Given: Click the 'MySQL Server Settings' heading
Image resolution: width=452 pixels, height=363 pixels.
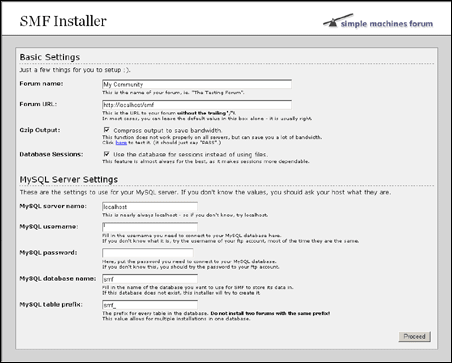Looking at the screenshot, I should (69, 179).
